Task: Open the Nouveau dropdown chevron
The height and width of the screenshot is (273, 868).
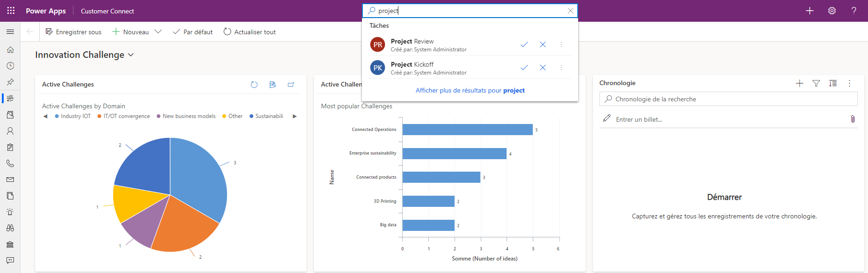Action: pyautogui.click(x=158, y=31)
